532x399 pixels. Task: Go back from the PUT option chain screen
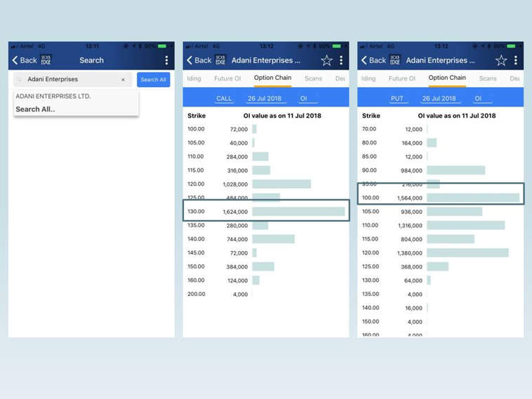(x=373, y=60)
